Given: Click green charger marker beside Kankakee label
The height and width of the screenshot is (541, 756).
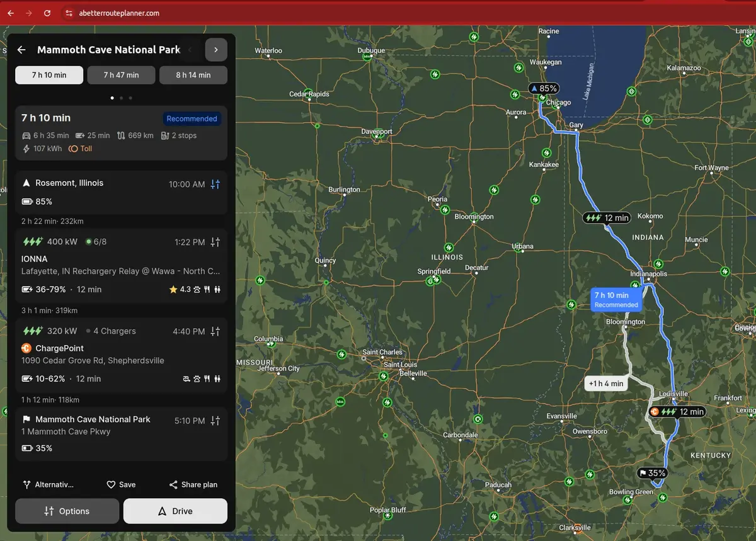Looking at the screenshot, I should click(x=546, y=153).
